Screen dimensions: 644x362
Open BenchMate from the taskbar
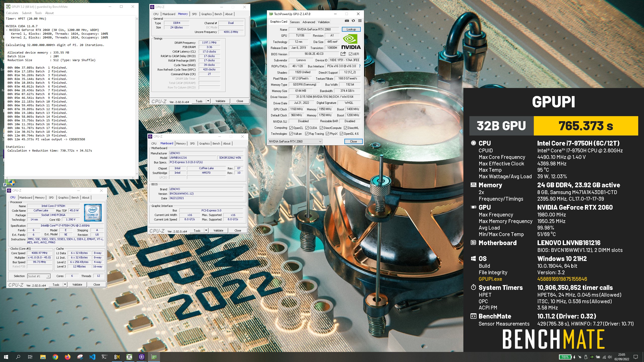pyautogui.click(x=117, y=357)
